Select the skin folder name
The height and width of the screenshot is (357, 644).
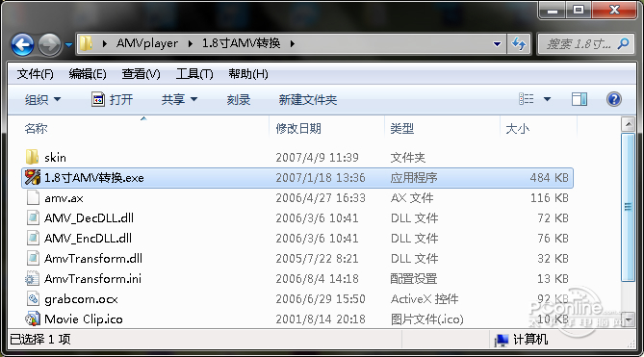55,157
